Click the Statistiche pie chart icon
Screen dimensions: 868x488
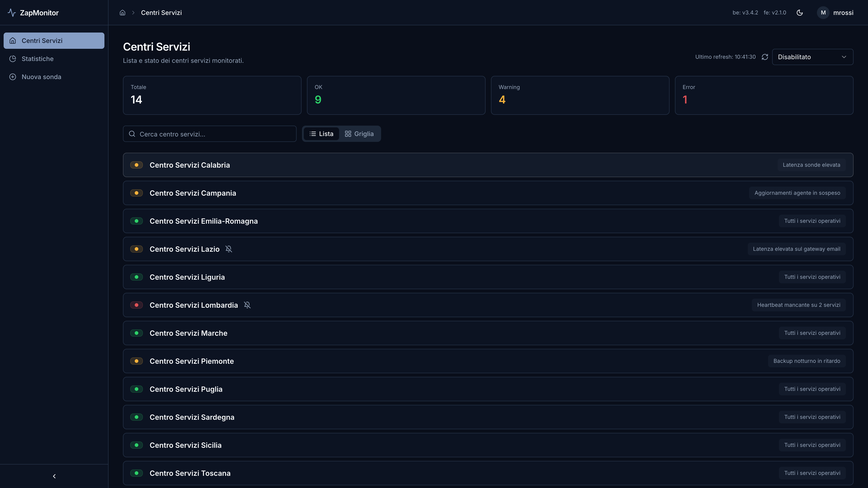13,59
